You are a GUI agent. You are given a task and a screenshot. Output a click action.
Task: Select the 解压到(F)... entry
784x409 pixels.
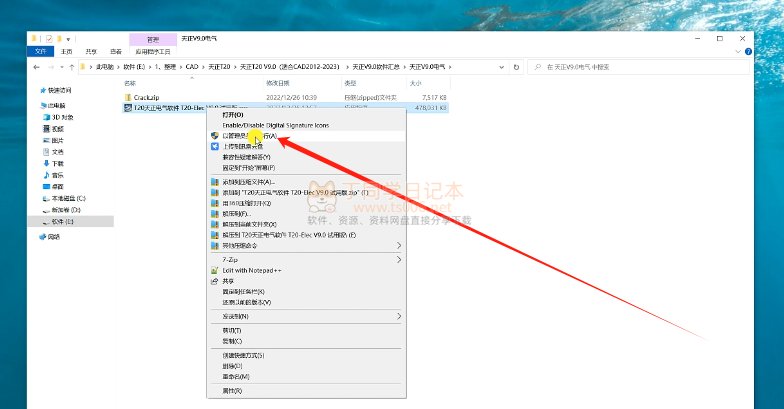pos(236,214)
